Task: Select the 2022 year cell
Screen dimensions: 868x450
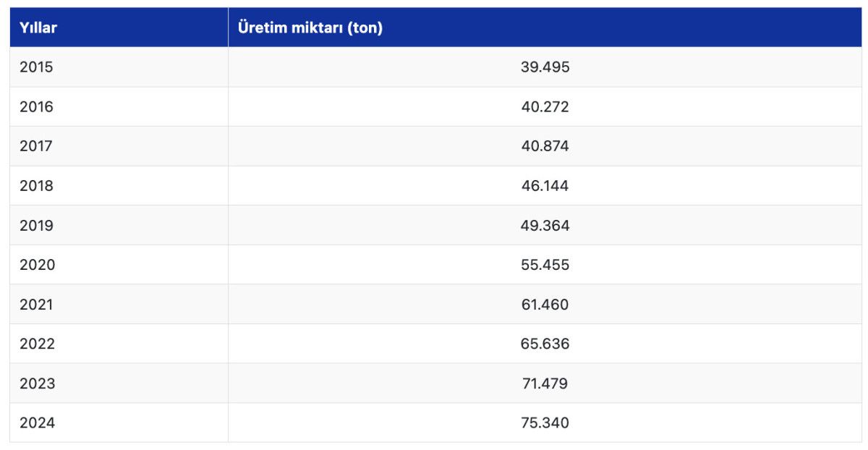Action: [x=38, y=344]
